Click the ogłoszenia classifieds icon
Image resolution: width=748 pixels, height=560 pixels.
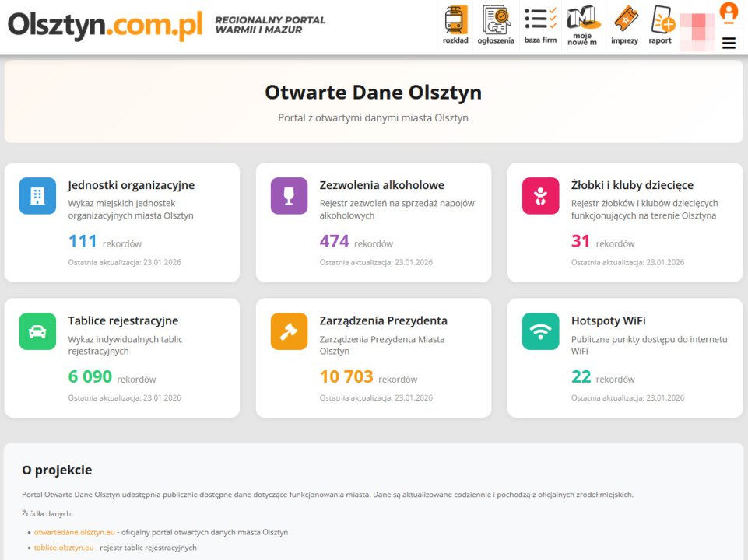pyautogui.click(x=496, y=25)
